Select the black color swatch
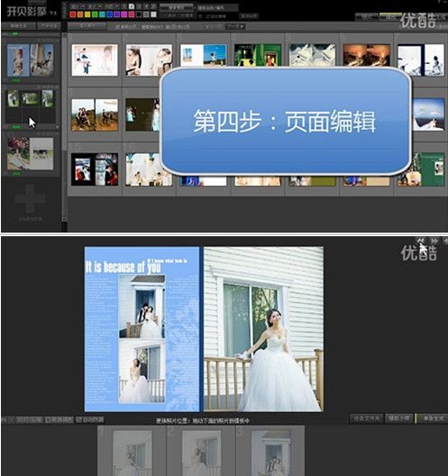The width and height of the screenshot is (448, 476). coord(139,14)
